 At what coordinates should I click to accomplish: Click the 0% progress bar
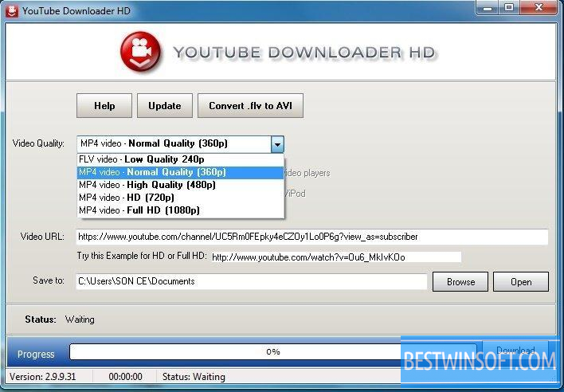[x=273, y=351]
